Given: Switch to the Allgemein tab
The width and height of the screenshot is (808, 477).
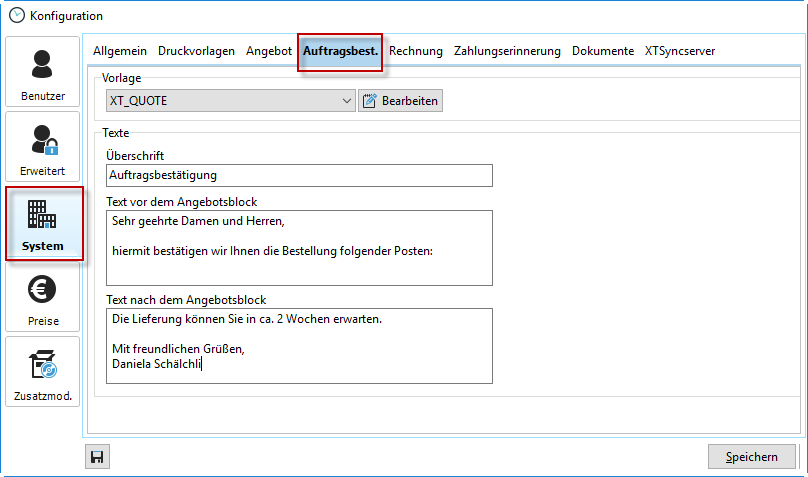Looking at the screenshot, I should [x=120, y=51].
